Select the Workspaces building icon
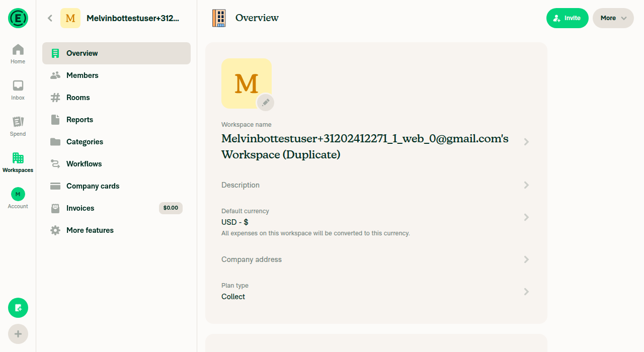The height and width of the screenshot is (352, 644). 18,158
